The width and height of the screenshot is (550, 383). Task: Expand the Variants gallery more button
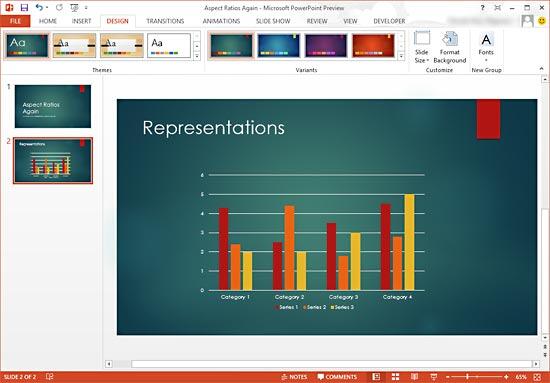401,56
